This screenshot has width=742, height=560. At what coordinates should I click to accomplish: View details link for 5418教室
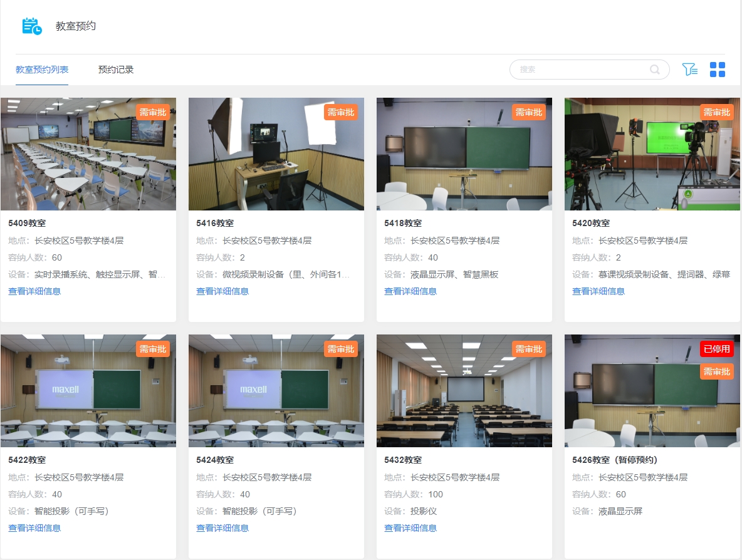(410, 291)
